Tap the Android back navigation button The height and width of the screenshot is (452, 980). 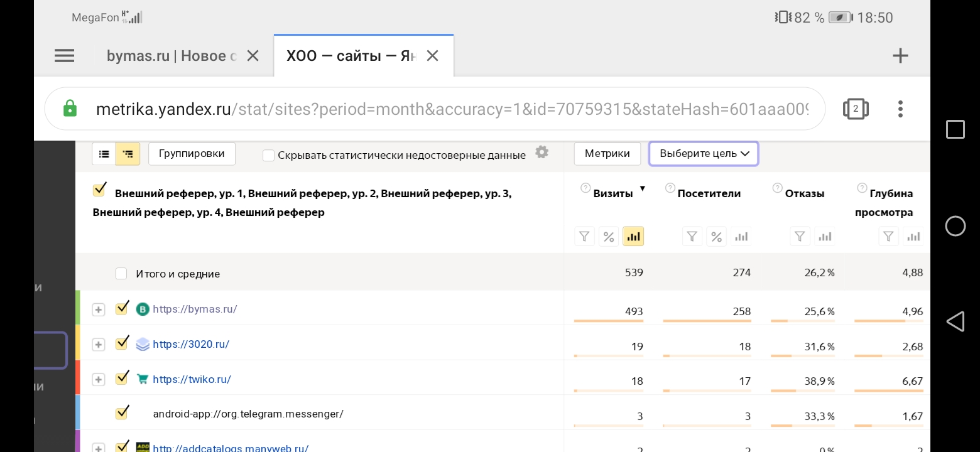point(955,321)
